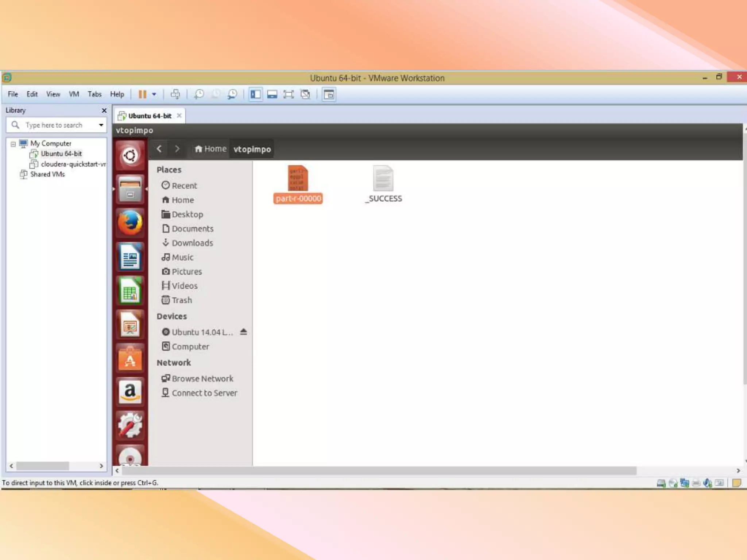747x560 pixels.
Task: Take a snapshot of the VM
Action: [199, 94]
